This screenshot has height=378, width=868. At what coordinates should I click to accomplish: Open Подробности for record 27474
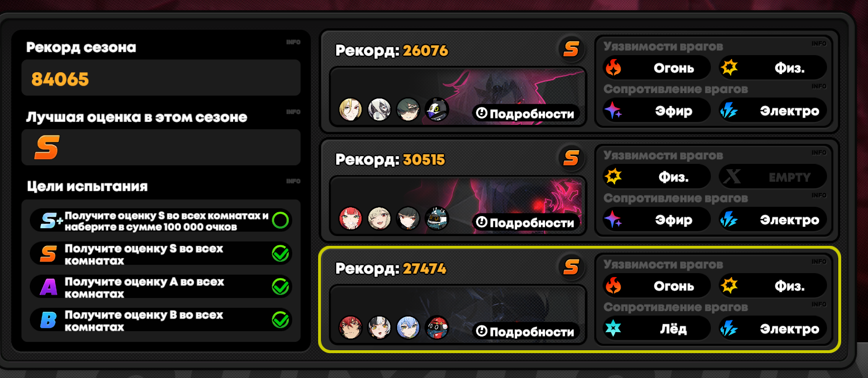[525, 332]
